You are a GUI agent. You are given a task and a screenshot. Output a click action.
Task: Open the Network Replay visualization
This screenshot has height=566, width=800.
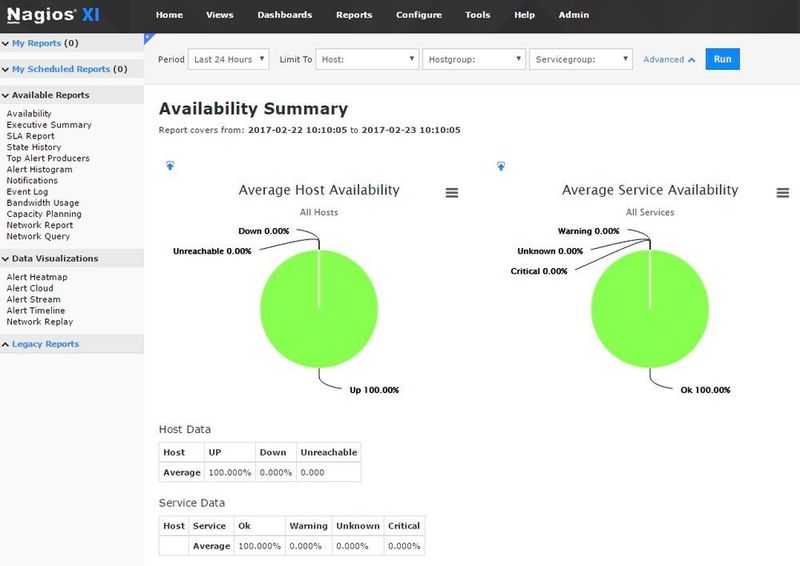point(40,322)
